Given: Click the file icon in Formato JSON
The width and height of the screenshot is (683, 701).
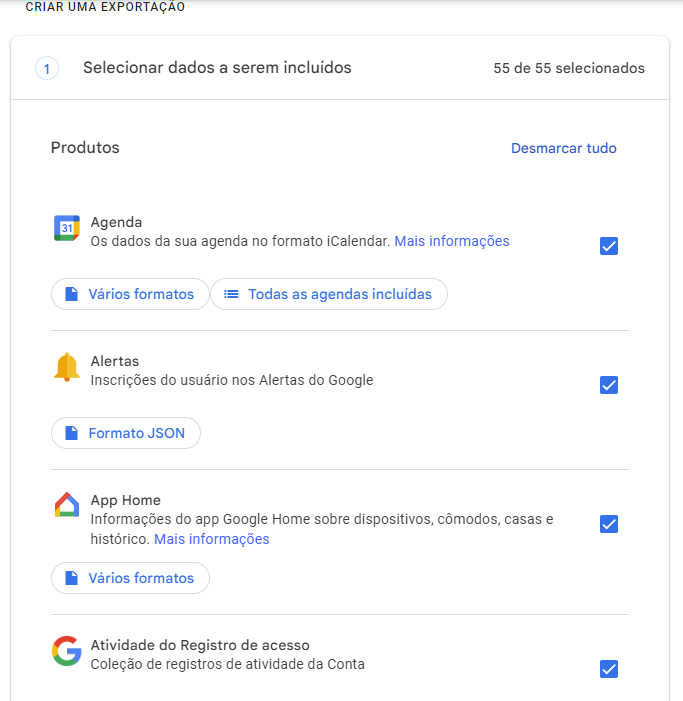Looking at the screenshot, I should [72, 433].
